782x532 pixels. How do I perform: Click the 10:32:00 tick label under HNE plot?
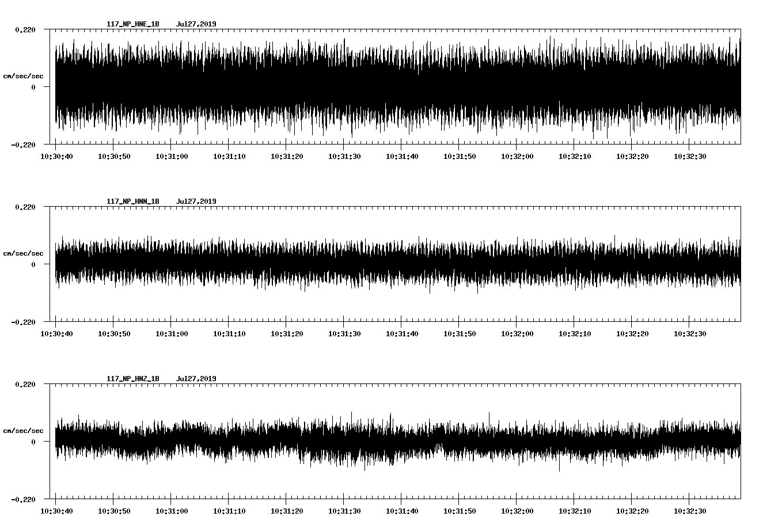[x=517, y=157]
